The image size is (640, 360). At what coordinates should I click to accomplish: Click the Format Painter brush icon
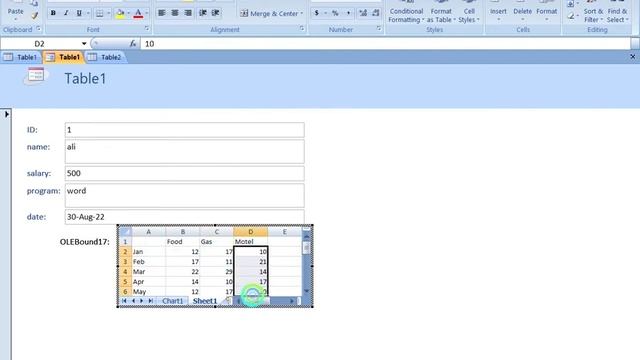pyautogui.click(x=34, y=16)
